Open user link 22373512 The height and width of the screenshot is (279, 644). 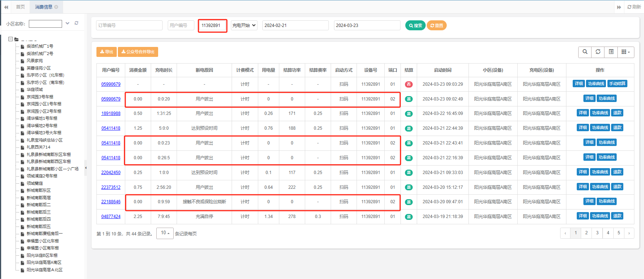click(111, 187)
